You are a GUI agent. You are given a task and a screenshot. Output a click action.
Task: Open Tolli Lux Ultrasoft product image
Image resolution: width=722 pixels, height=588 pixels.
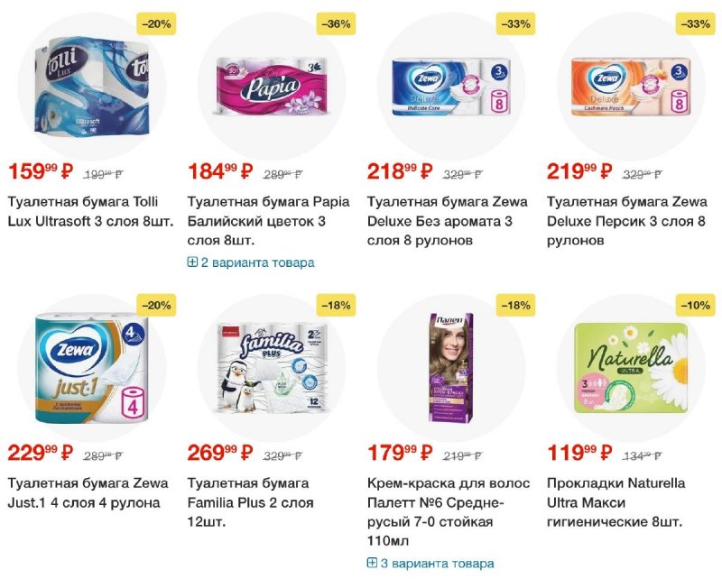click(x=92, y=87)
